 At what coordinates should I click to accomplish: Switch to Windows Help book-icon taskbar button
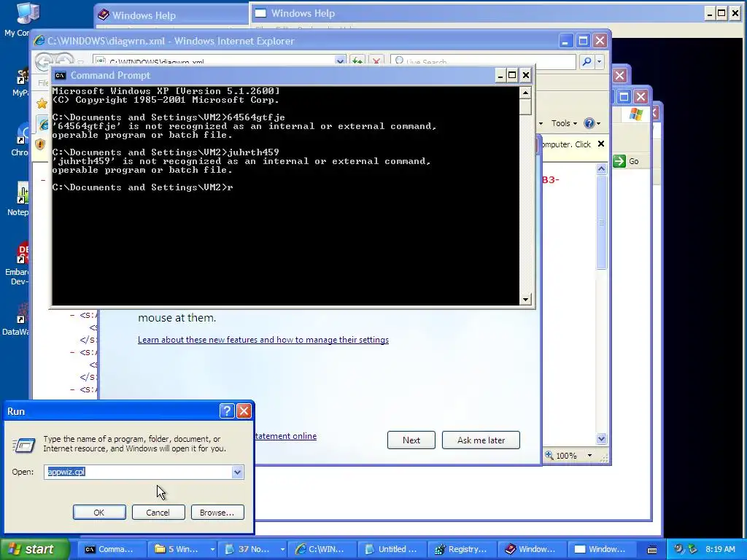(x=531, y=549)
